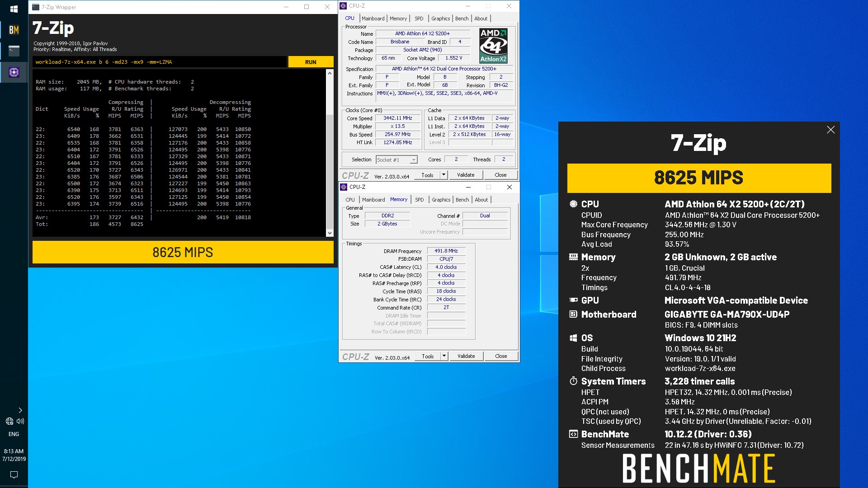Open the volume speaker tray icon
Viewport: 868px width, 488px height.
pyautogui.click(x=20, y=421)
